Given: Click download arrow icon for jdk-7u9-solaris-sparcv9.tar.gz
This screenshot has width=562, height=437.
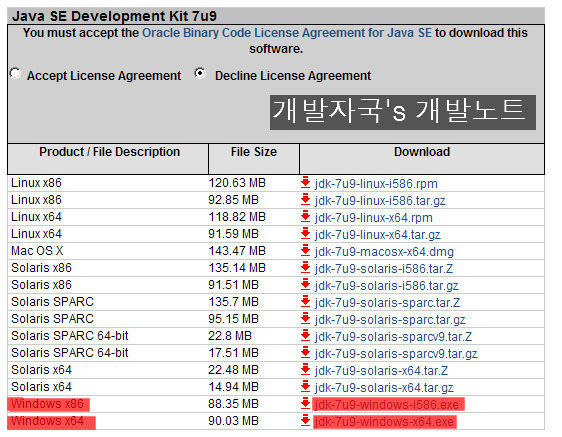Looking at the screenshot, I should [305, 352].
